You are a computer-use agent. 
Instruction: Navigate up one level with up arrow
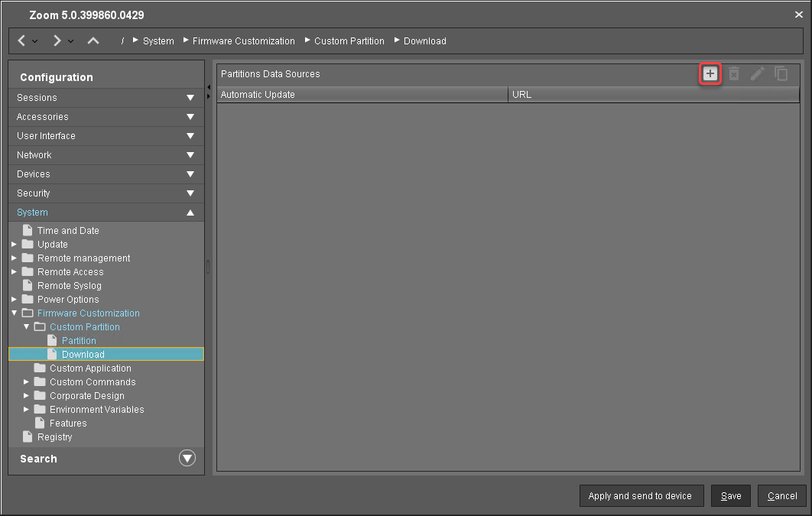(x=93, y=41)
